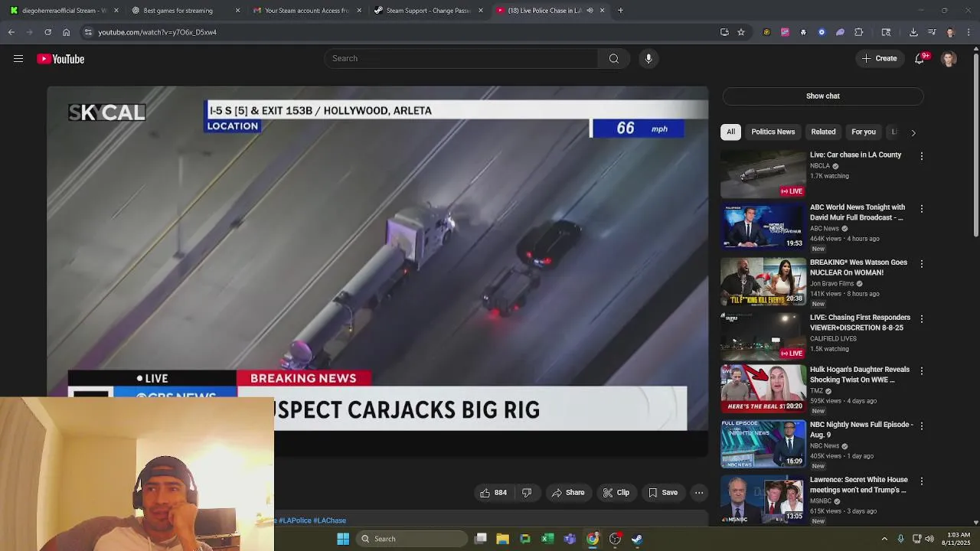Click the Create button
The image size is (980, 551).
tap(879, 59)
